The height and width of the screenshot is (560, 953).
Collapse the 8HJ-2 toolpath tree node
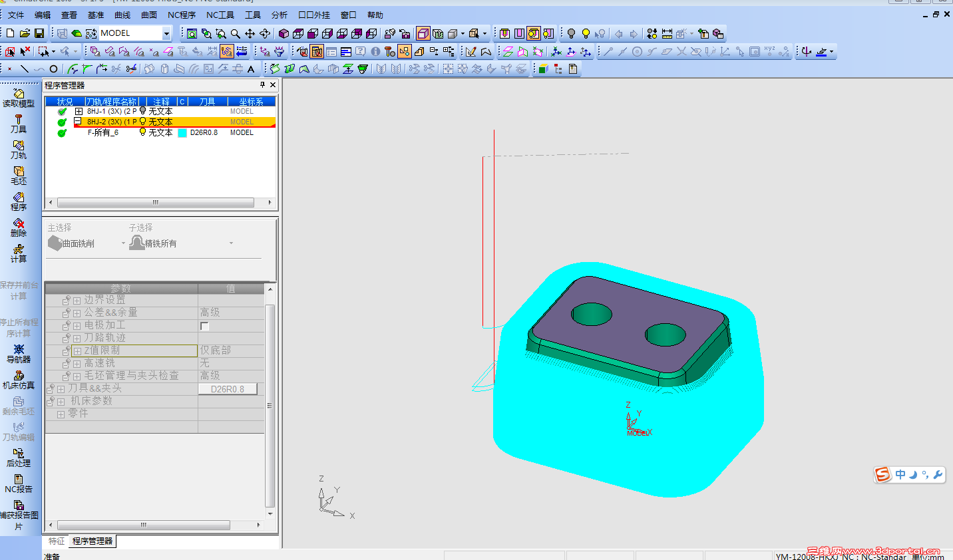[79, 122]
